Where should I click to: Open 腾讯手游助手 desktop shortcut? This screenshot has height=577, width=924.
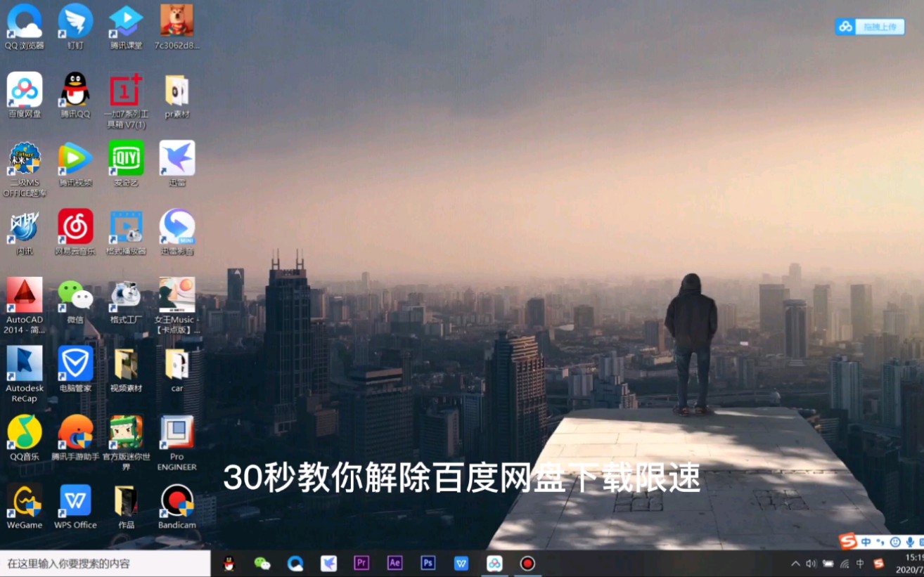point(75,437)
